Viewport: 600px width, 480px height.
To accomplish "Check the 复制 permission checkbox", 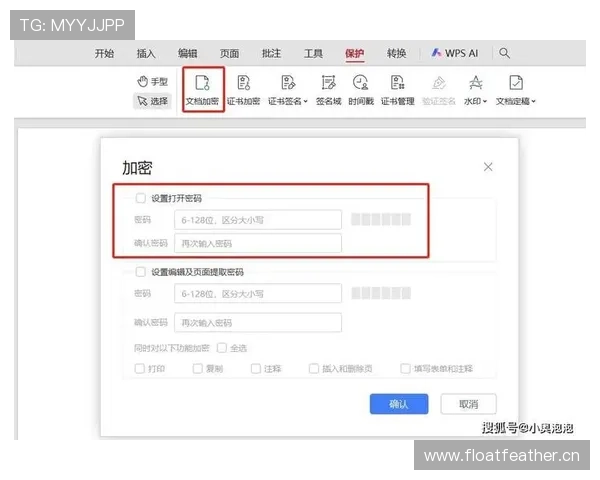I will (x=197, y=369).
